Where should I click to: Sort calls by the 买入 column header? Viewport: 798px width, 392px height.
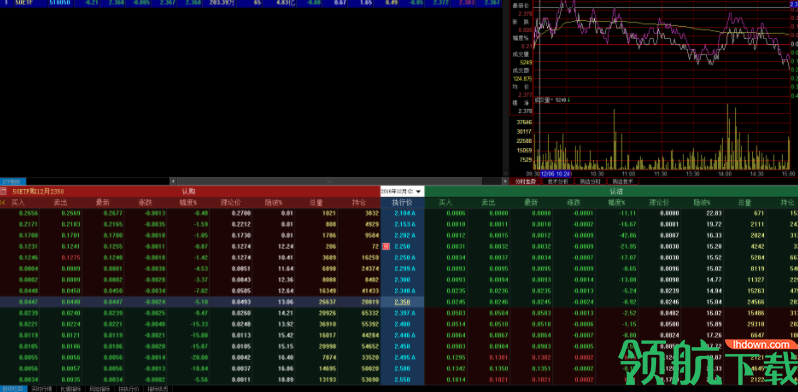tap(18, 203)
